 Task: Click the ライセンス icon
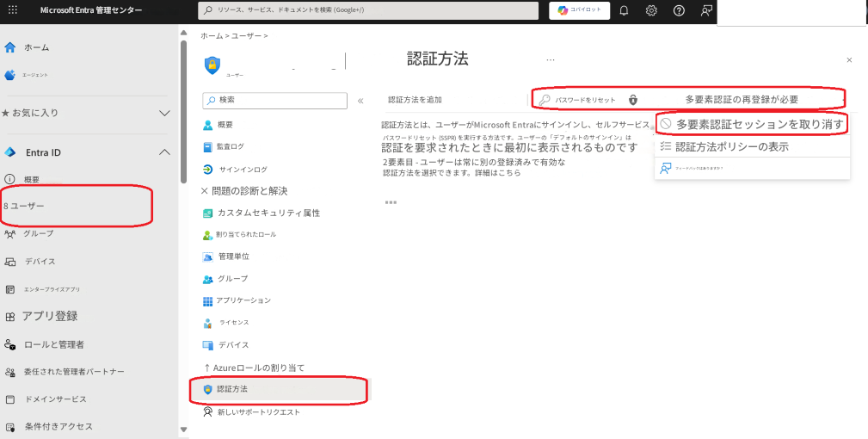[207, 323]
